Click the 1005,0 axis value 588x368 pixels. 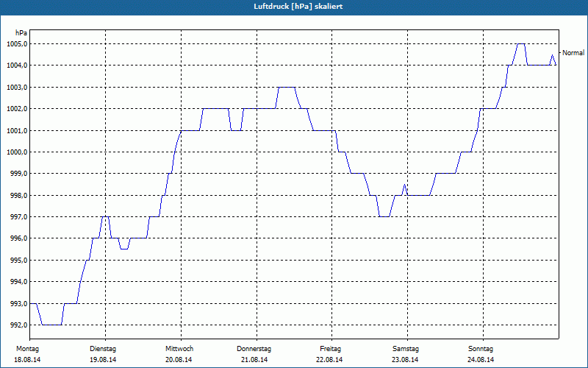(x=16, y=44)
